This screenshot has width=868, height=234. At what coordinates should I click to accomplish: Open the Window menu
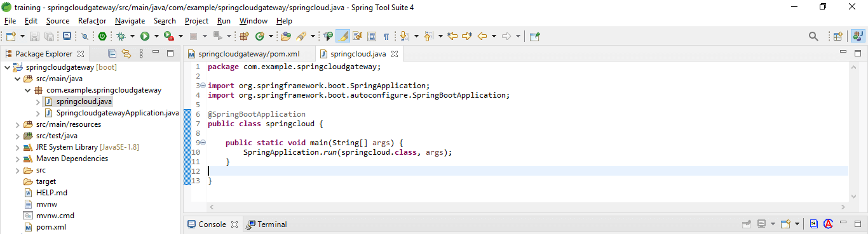click(x=254, y=21)
